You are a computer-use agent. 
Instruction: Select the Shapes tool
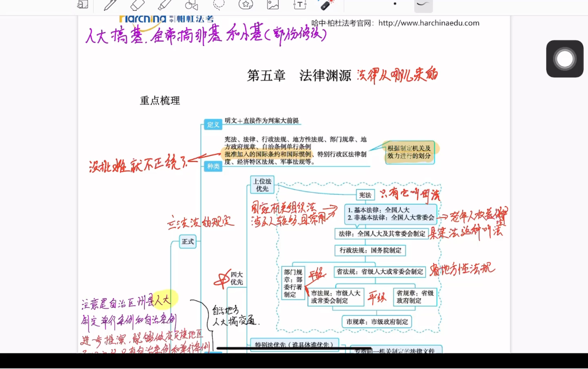(x=191, y=5)
